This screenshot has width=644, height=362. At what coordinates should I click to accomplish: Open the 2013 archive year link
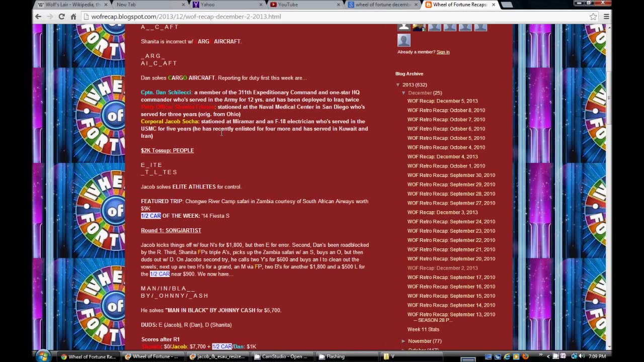point(409,85)
